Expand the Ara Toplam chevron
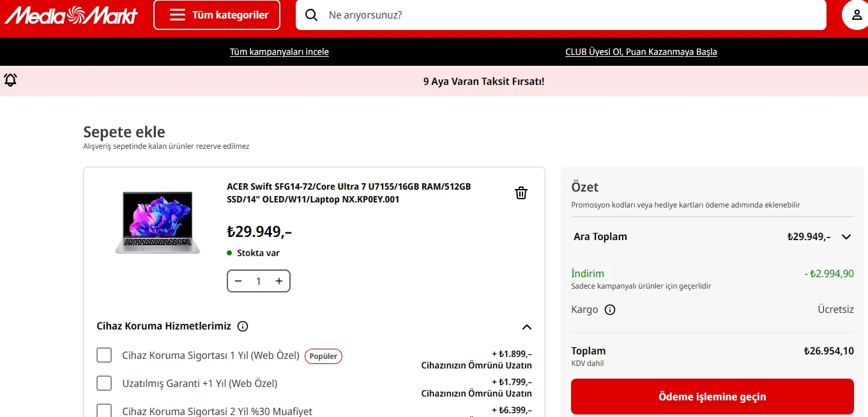 click(846, 237)
